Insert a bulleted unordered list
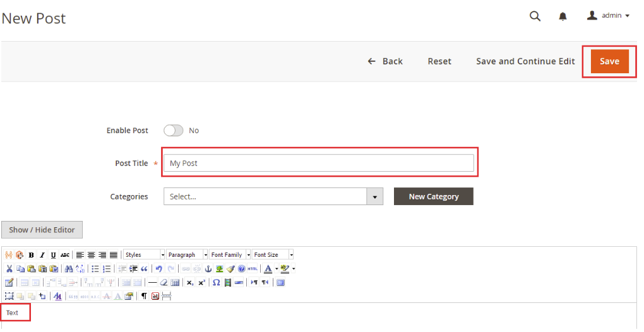The width and height of the screenshot is (644, 332). 95,269
